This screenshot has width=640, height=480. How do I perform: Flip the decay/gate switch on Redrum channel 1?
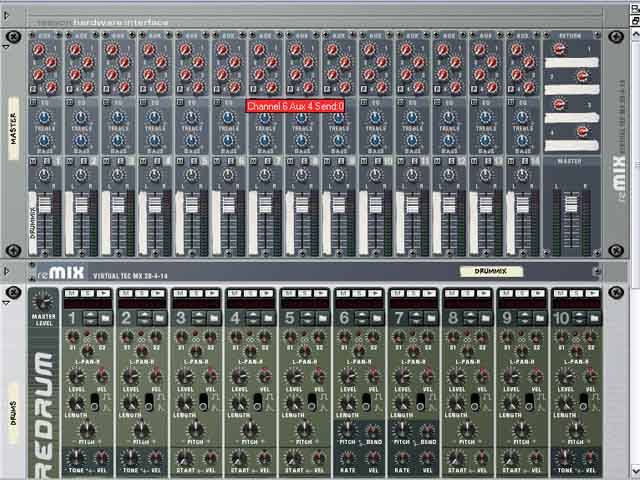click(95, 402)
